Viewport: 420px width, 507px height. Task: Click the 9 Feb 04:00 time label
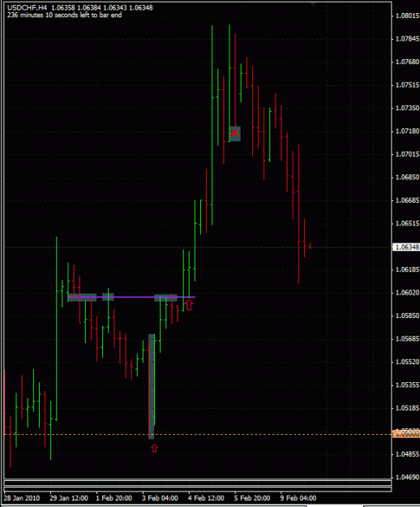[298, 498]
